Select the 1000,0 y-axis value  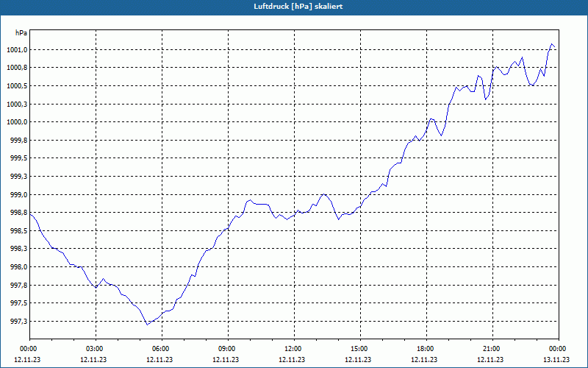pos(17,122)
